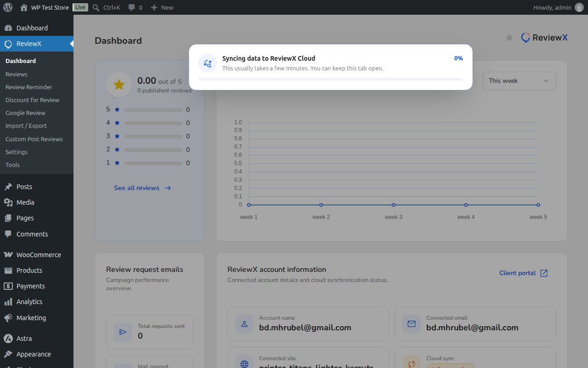Open Products menu
The image size is (588, 368).
(37, 270)
